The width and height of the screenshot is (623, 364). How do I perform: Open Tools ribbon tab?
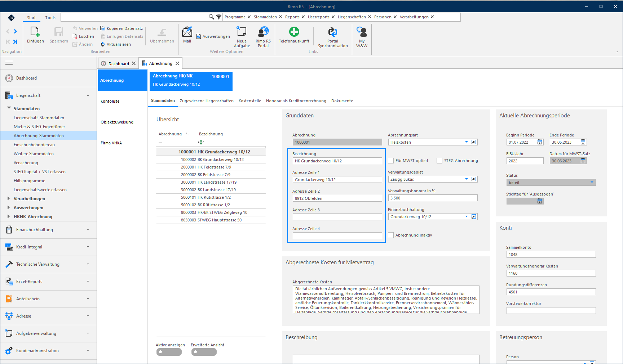(x=50, y=18)
